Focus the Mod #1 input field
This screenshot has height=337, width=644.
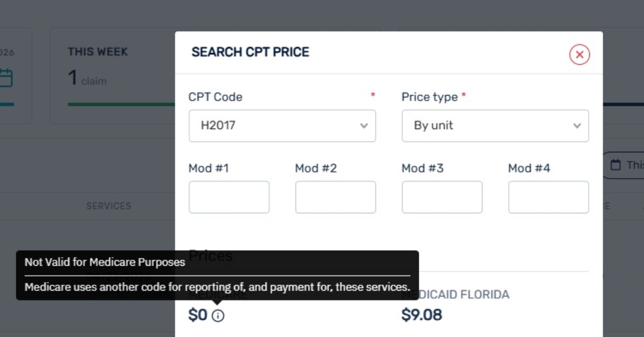[229, 197]
